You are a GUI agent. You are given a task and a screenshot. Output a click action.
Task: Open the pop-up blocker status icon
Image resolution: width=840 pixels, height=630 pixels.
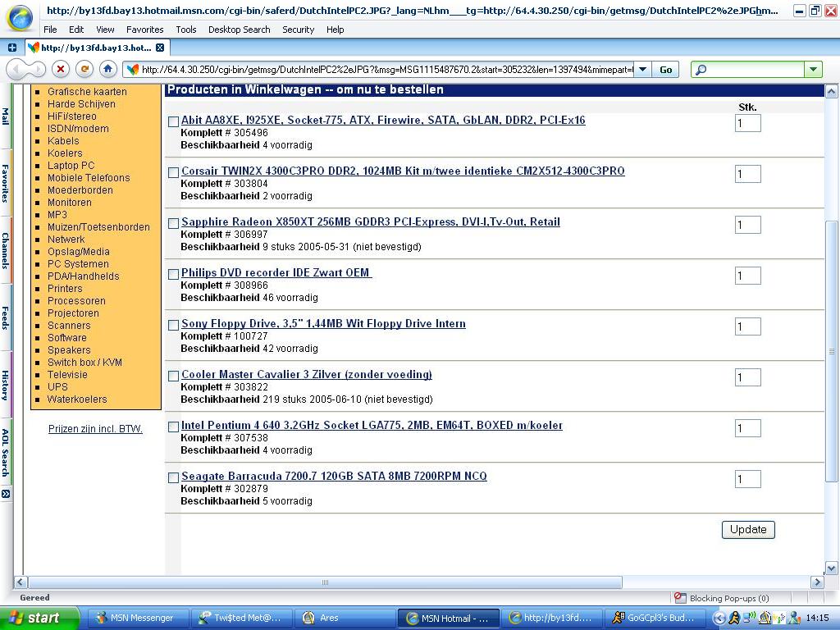click(680, 598)
